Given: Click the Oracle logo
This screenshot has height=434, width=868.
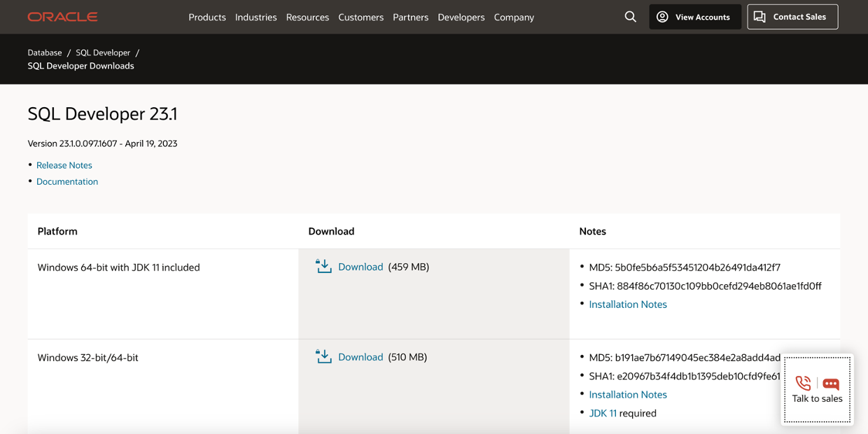Looking at the screenshot, I should click(x=62, y=17).
